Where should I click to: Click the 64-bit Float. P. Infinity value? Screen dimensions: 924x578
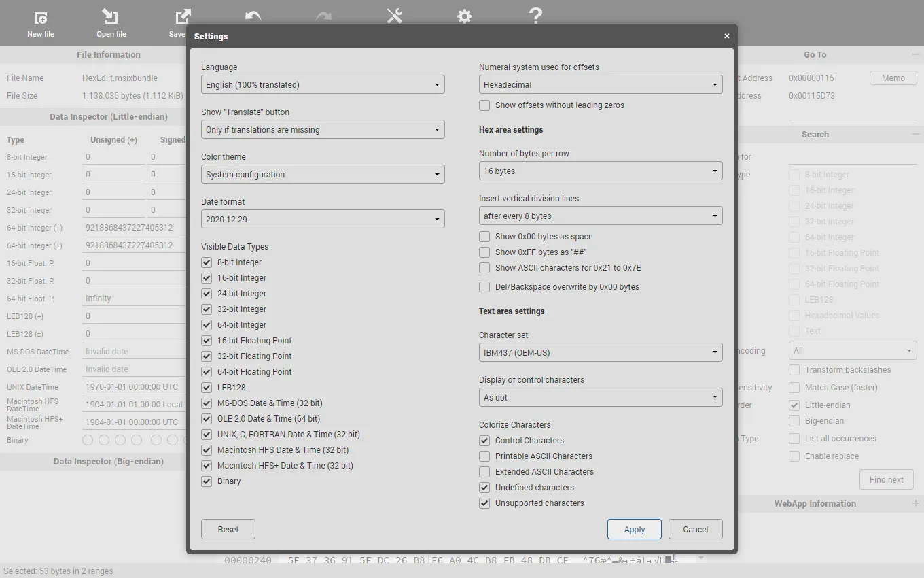tap(133, 299)
